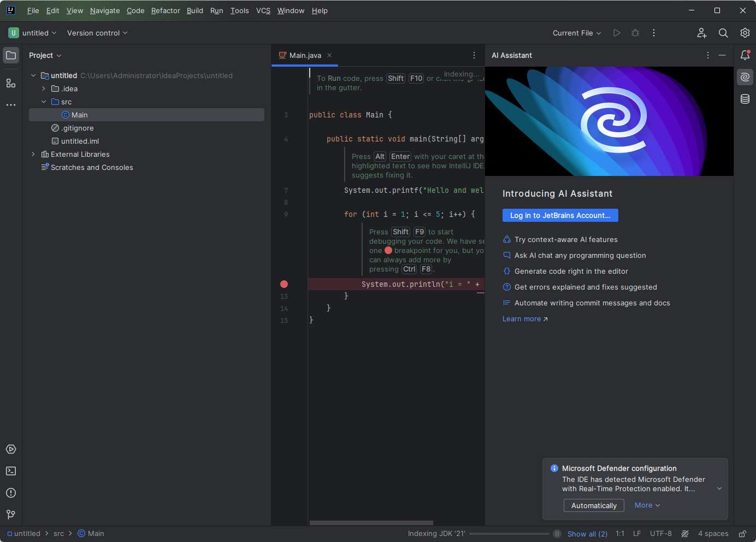Open the Navigate menu

(105, 10)
